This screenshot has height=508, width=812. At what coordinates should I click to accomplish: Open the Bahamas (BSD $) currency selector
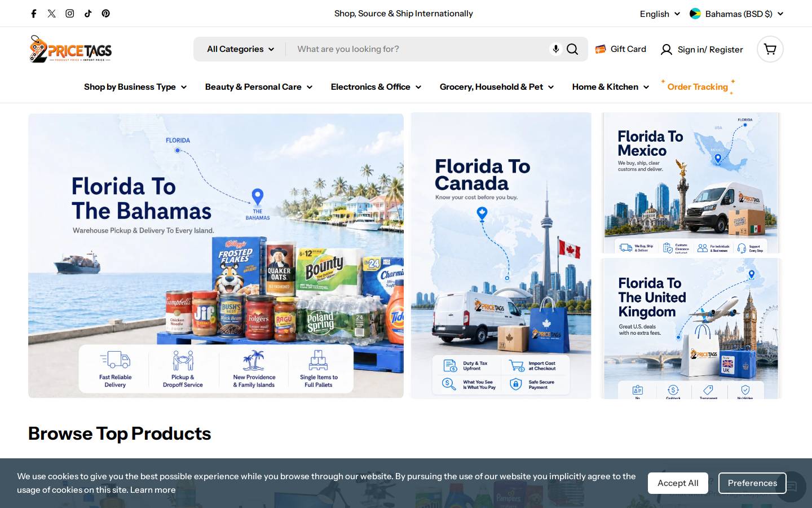(x=736, y=14)
